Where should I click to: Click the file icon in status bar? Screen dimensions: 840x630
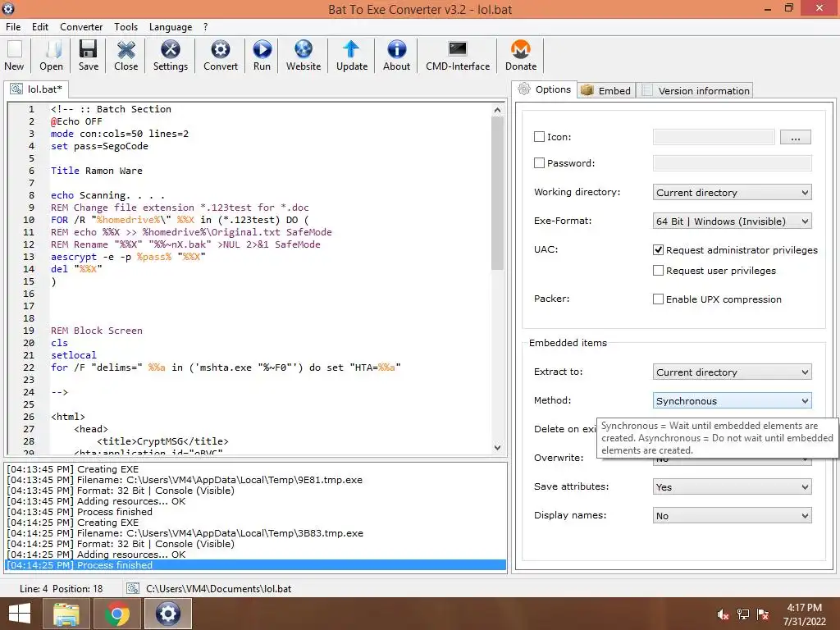point(132,588)
